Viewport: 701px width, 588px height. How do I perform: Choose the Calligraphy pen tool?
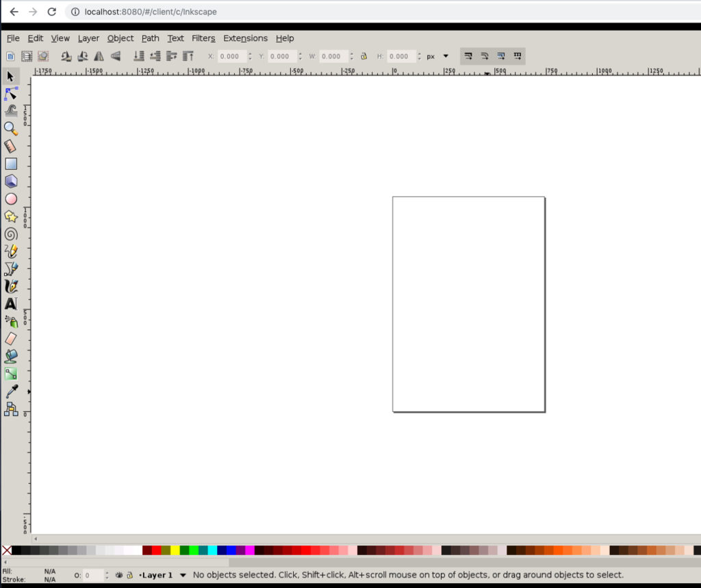click(10, 286)
